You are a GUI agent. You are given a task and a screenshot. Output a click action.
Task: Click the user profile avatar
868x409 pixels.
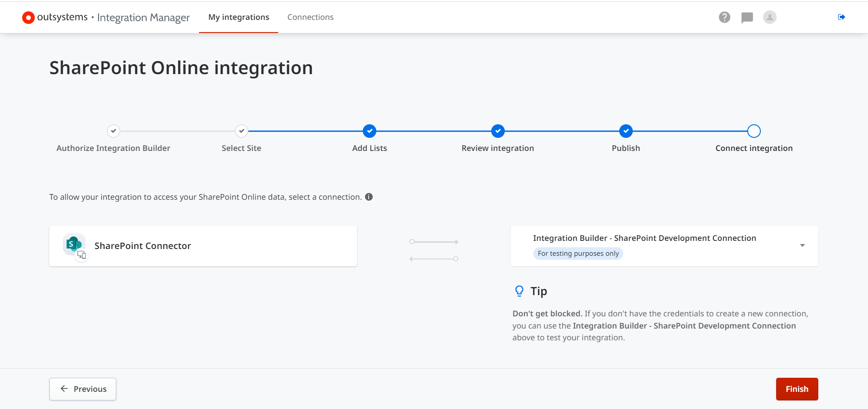[x=769, y=17]
